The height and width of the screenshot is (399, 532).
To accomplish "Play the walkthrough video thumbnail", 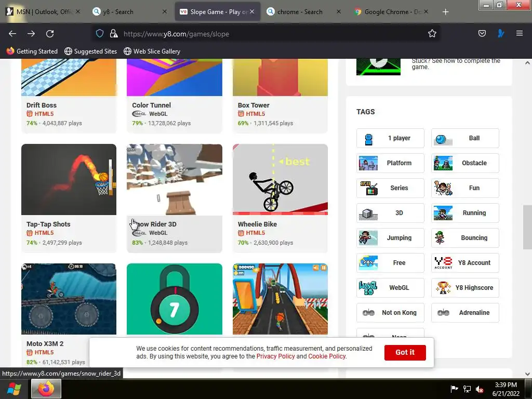I will click(378, 67).
